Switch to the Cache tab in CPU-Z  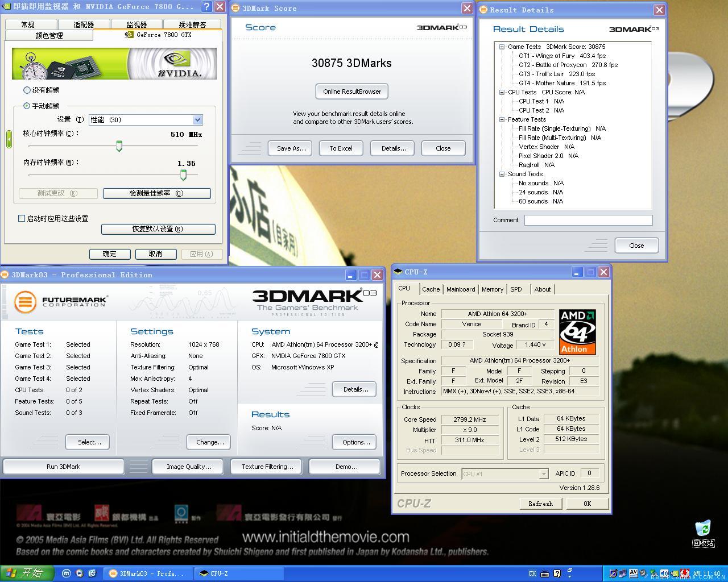coord(431,289)
